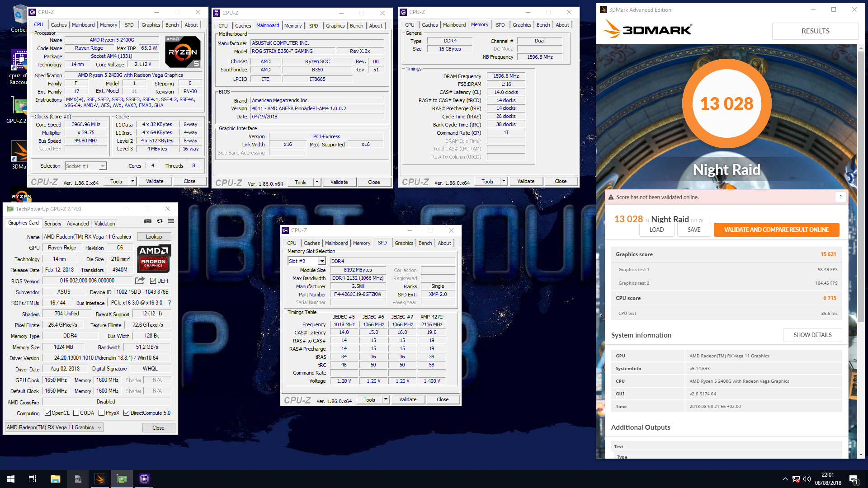Screen dimensions: 868x488
Task: Expand Tools arrow in CPU-Z CPU window
Action: (x=132, y=181)
